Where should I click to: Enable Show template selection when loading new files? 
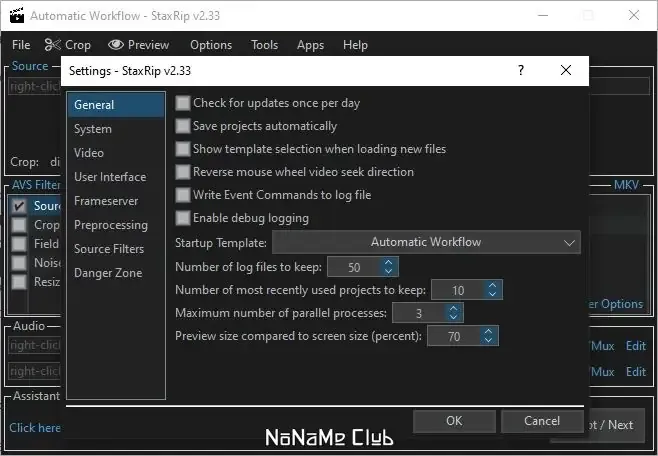183,149
